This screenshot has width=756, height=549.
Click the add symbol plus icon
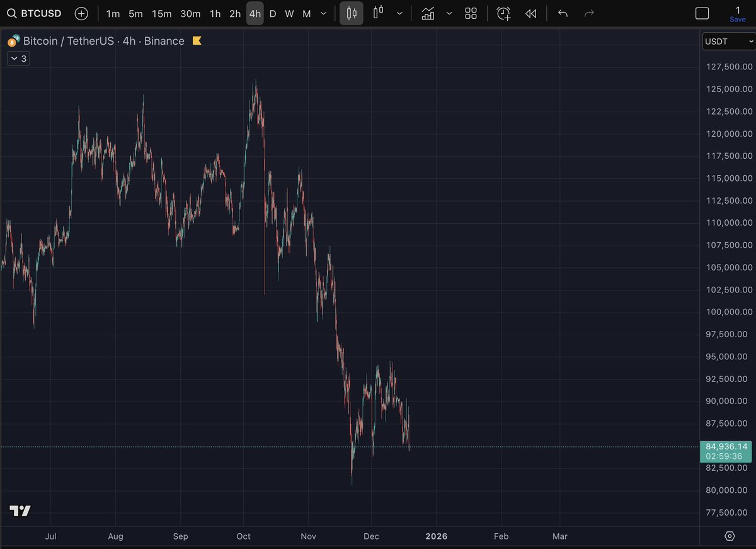coord(81,13)
